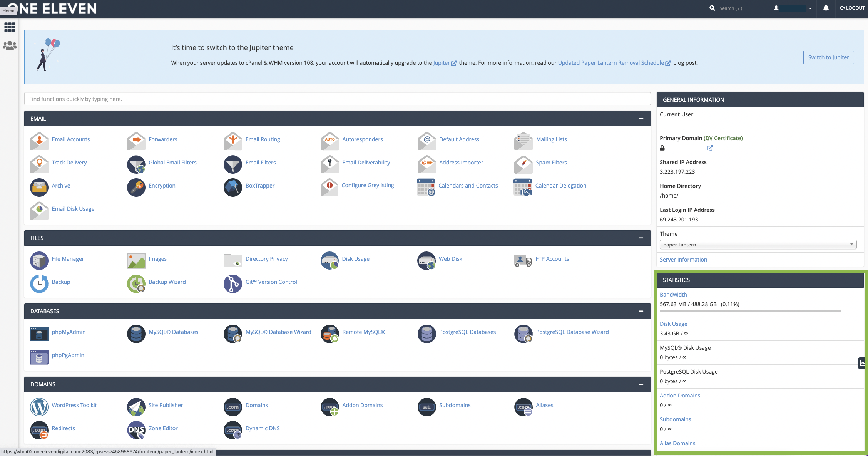Click the Configure Greylisting link
The width and height of the screenshot is (868, 456).
tap(368, 185)
